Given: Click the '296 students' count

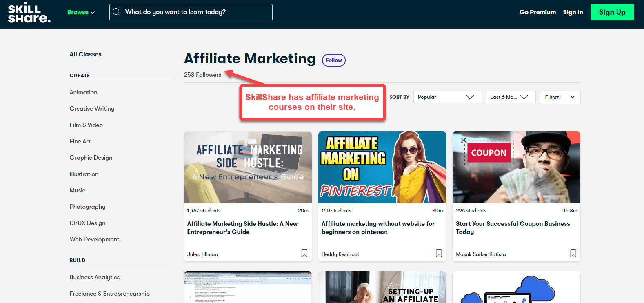Looking at the screenshot, I should 471,211.
